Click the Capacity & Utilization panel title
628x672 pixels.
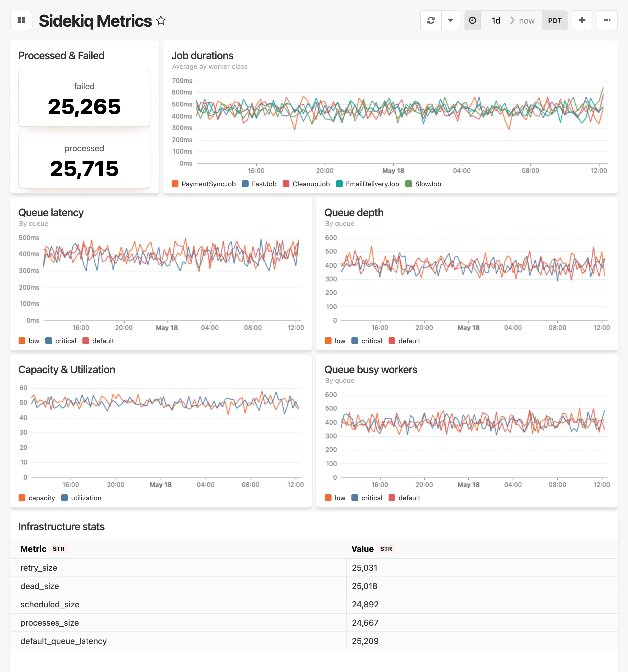(x=66, y=369)
